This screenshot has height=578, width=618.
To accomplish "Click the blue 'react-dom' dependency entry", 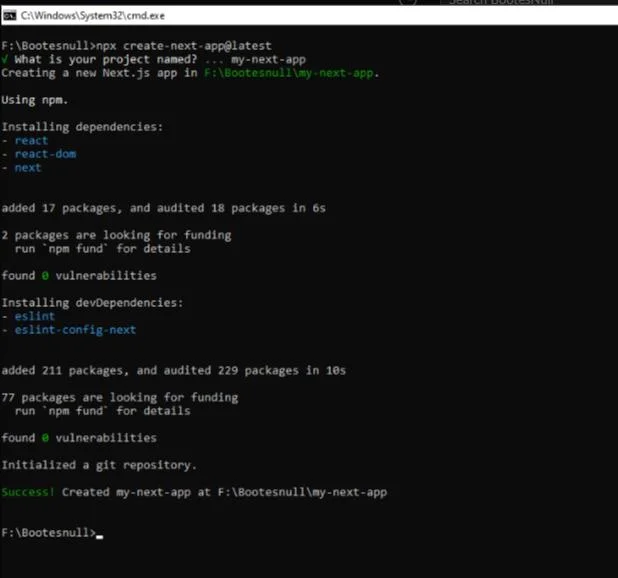I will click(x=45, y=154).
